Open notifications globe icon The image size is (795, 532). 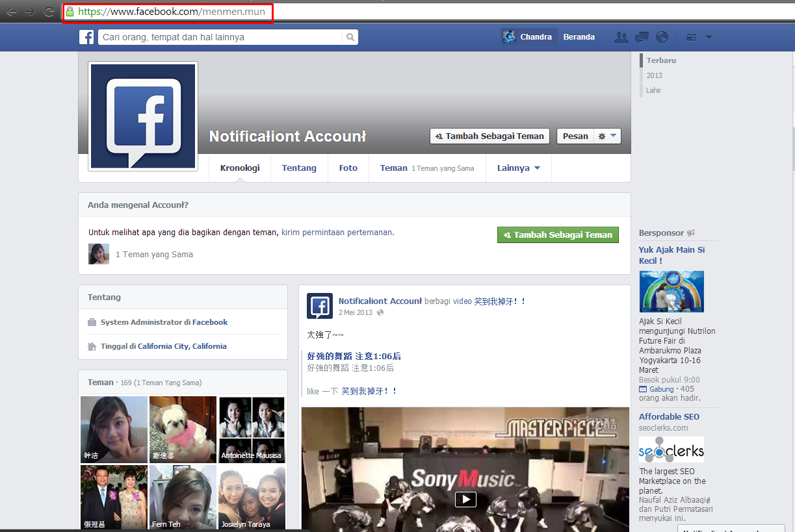pos(662,37)
